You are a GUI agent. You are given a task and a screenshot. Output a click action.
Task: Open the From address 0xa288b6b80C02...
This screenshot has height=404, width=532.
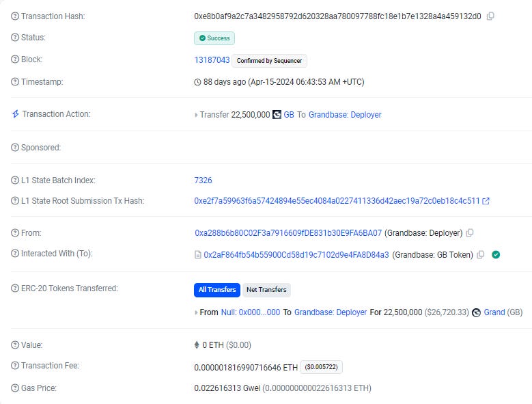coord(288,233)
